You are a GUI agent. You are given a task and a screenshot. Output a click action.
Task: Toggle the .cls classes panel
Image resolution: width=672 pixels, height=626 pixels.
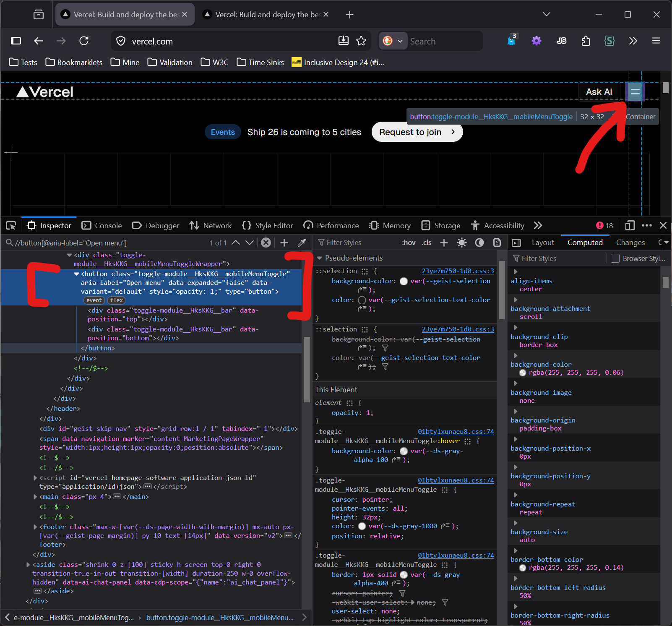[427, 243]
